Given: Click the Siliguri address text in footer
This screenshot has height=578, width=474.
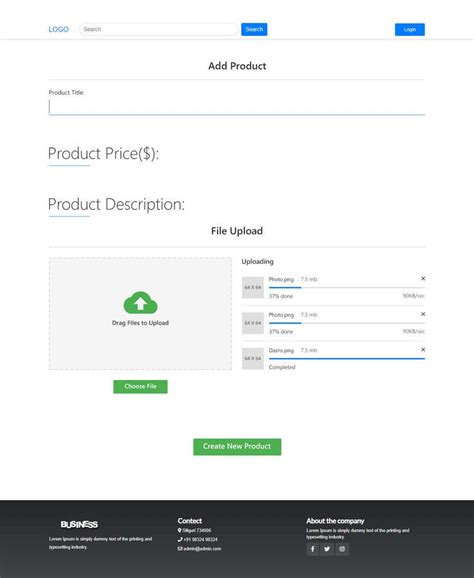Looking at the screenshot, I should coord(197,530).
